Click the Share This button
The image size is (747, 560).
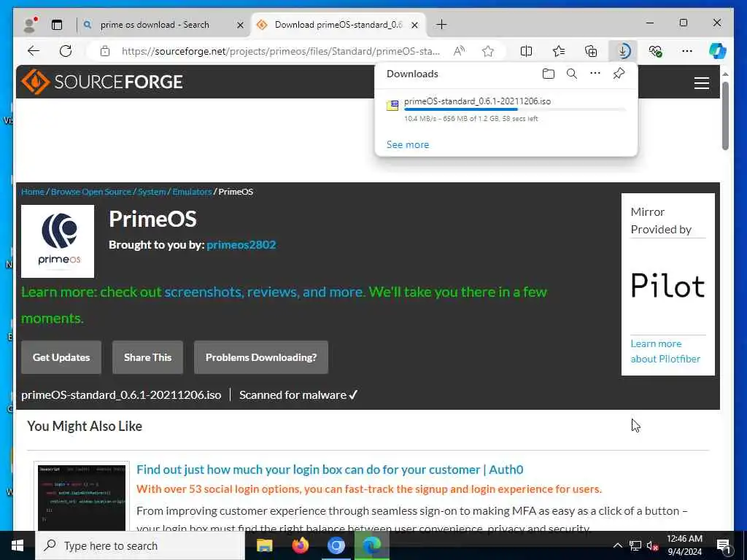click(147, 357)
